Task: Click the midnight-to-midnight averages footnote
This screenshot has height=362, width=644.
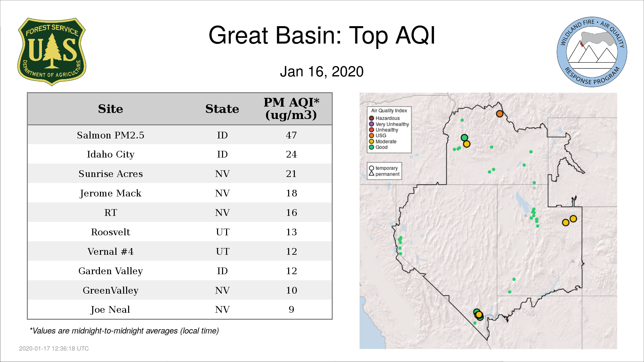Action: tap(124, 331)
